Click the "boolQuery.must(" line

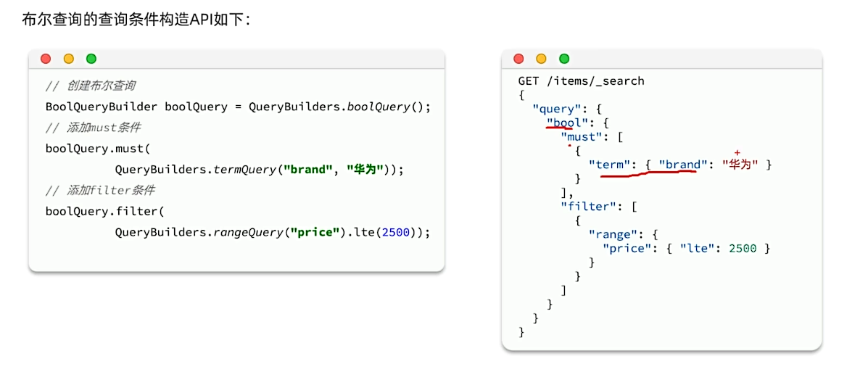pos(97,149)
